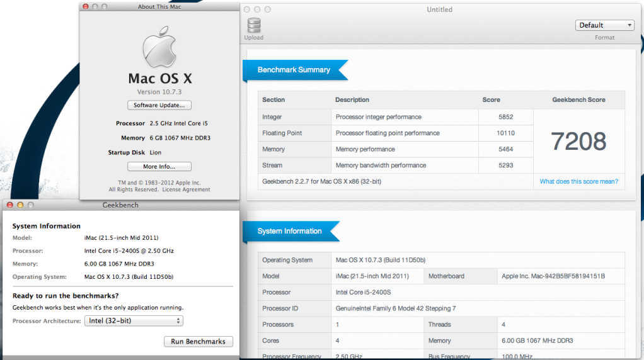Click the Run Benchmarks button

coord(198,341)
